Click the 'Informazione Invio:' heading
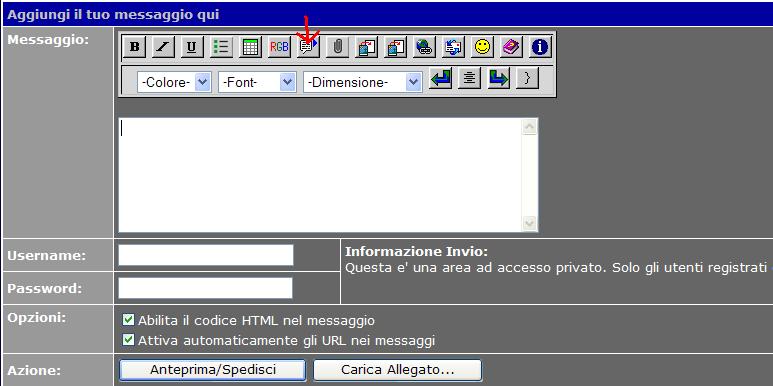773x386 pixels. pos(417,252)
